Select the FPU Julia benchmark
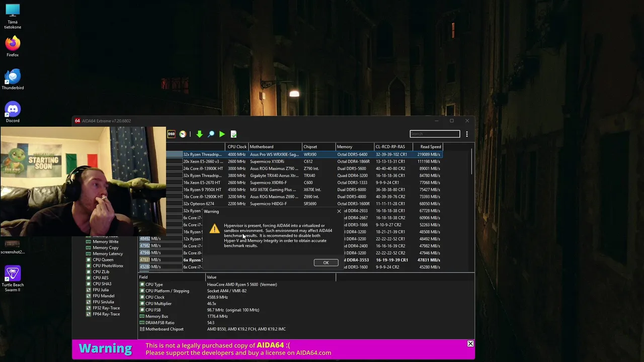This screenshot has width=644, height=362. tap(101, 290)
